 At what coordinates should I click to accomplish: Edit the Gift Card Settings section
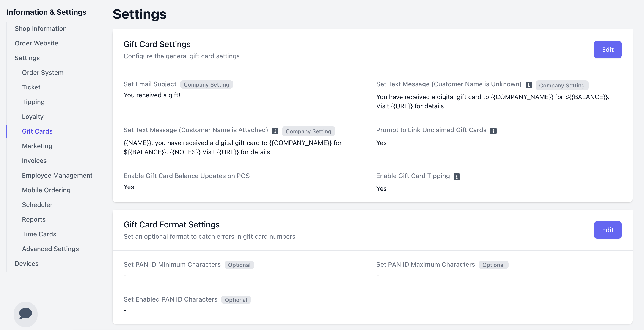[x=607, y=50]
